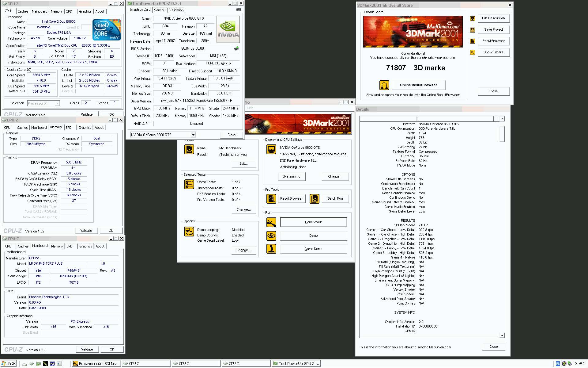Click Validate in the bottom CPU-Z window
The width and height of the screenshot is (588, 368).
[87, 349]
